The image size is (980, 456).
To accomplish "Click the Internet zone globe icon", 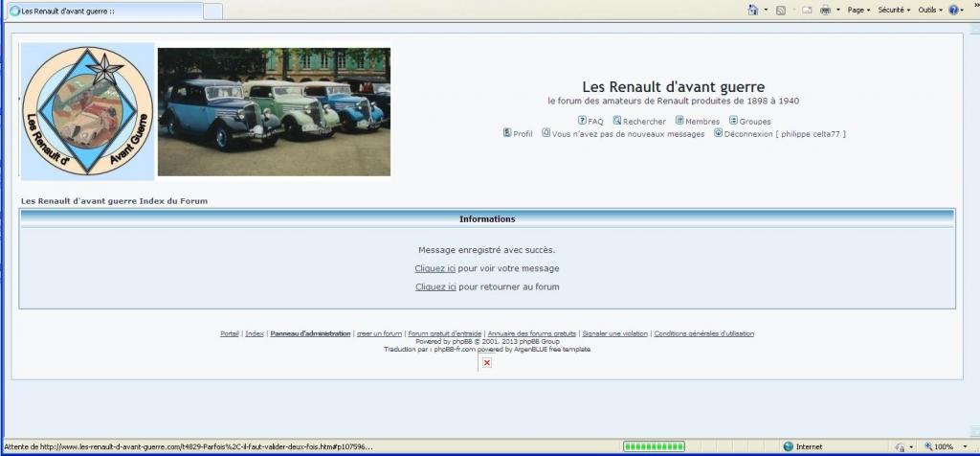I will click(789, 446).
